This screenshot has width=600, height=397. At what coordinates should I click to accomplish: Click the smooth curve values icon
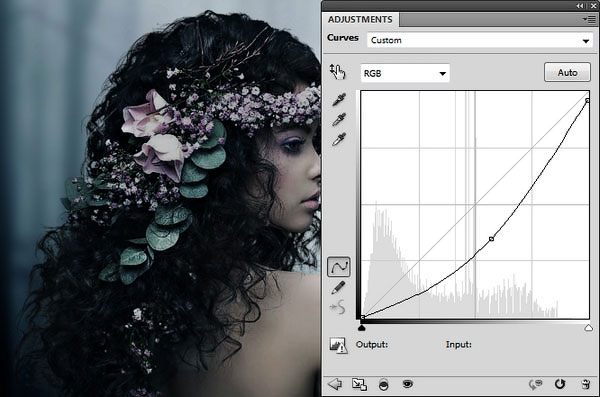(338, 307)
